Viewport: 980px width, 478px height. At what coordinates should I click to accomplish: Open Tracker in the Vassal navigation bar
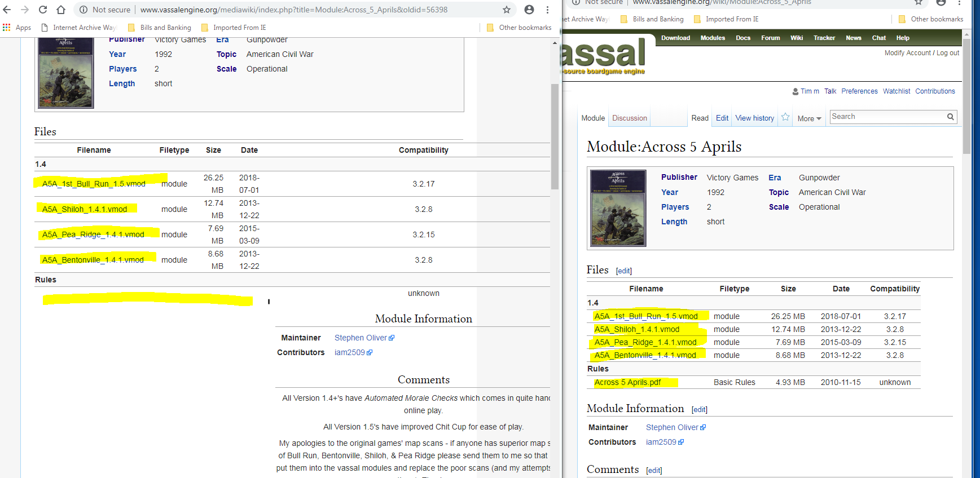tap(824, 38)
